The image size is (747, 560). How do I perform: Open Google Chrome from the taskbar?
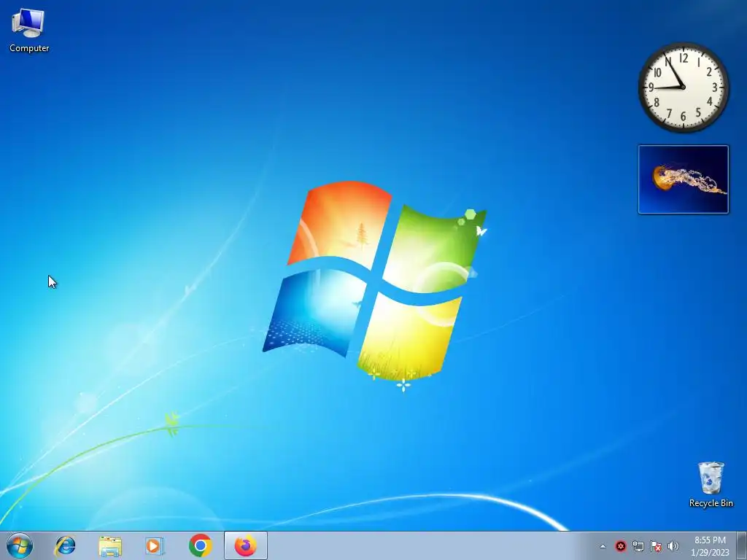click(201, 545)
